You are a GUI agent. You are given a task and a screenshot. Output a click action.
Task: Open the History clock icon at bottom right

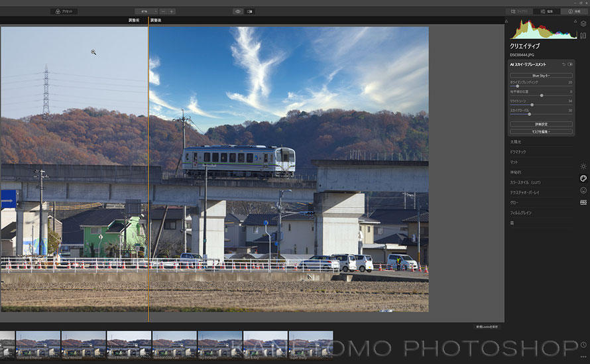click(x=583, y=345)
